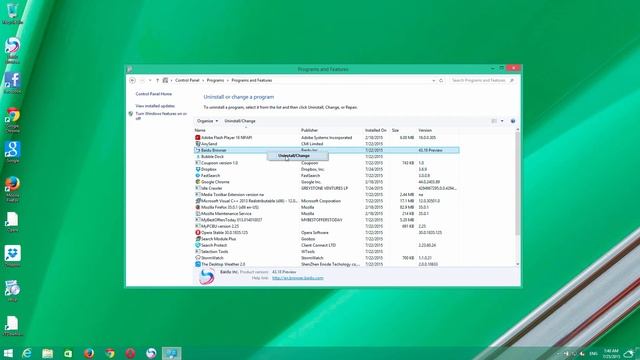Open Baidu Browser from the taskbar

151,353
